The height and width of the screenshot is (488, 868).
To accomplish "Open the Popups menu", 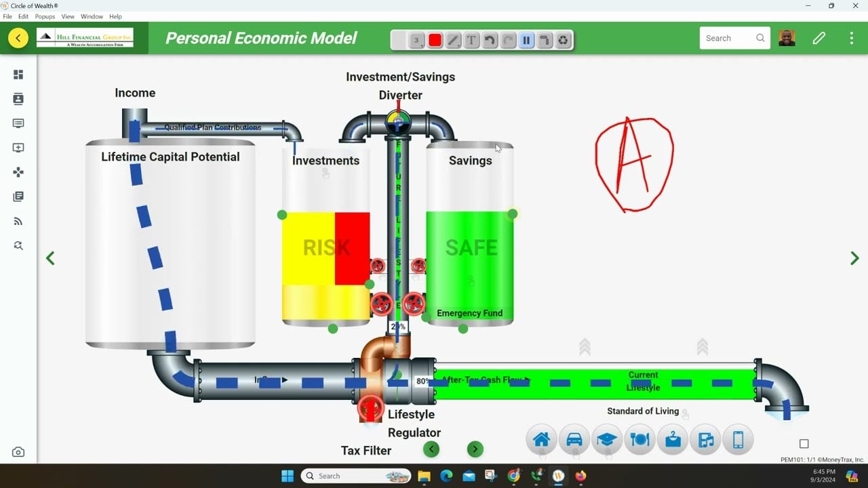I will pyautogui.click(x=45, y=16).
